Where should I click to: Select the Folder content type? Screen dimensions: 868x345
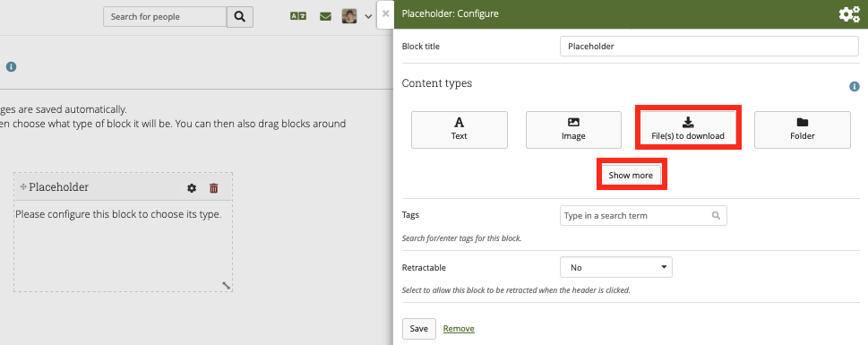(x=802, y=130)
